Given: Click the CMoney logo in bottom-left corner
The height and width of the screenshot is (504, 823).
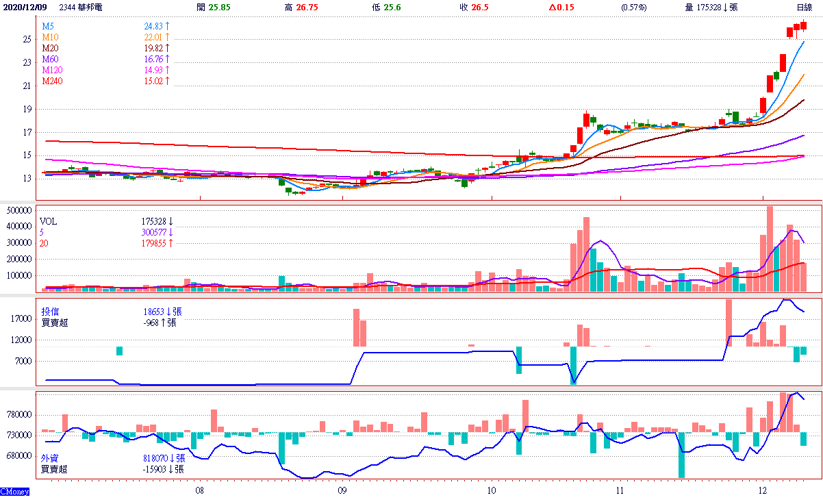Looking at the screenshot, I should [x=14, y=492].
